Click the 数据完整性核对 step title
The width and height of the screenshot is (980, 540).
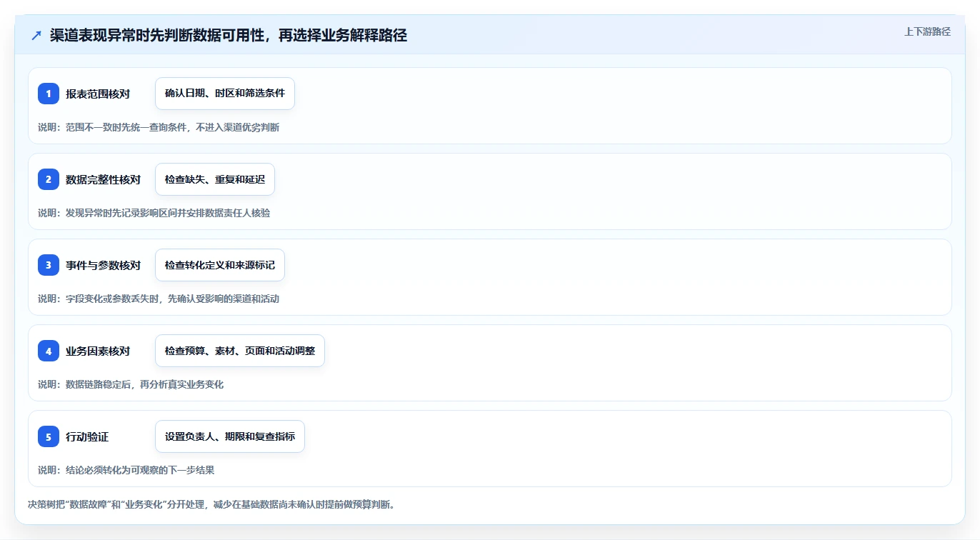pos(103,179)
